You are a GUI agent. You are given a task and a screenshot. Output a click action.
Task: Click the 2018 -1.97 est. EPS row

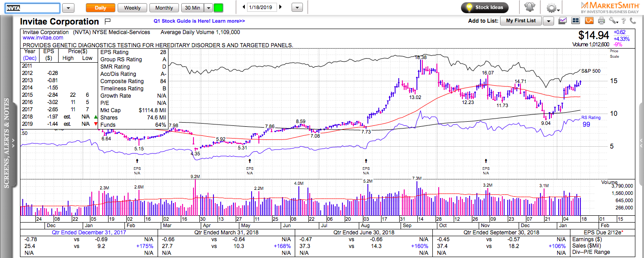[x=60, y=117]
